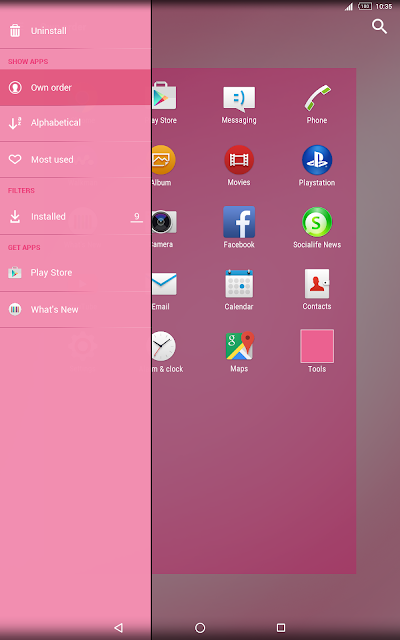
Task: Open the What's New menu entry
Action: pyautogui.click(x=76, y=309)
